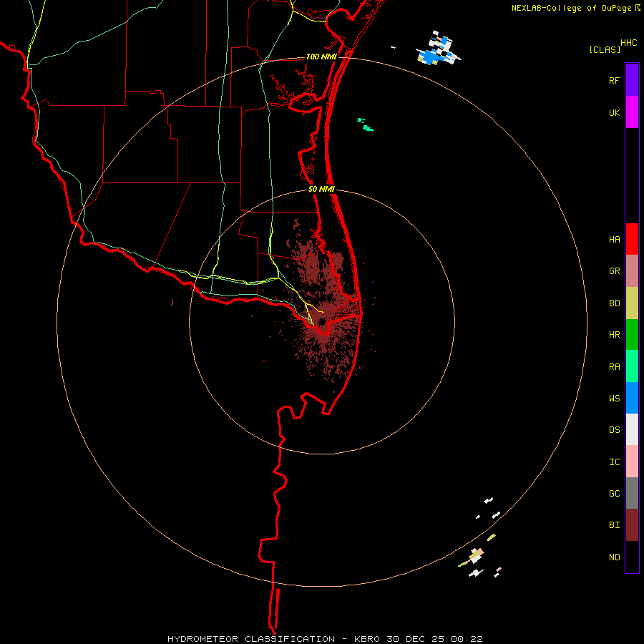Pick the HR green legend swatch
Viewport: 644px width, 644px height.
coord(632,335)
